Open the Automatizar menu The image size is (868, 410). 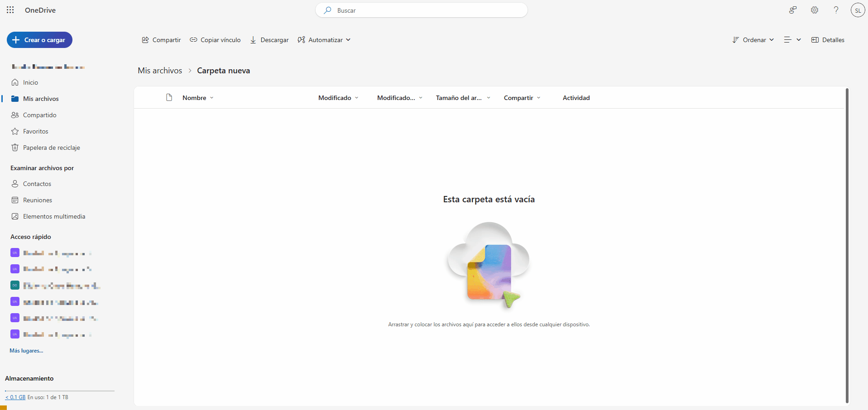click(324, 40)
